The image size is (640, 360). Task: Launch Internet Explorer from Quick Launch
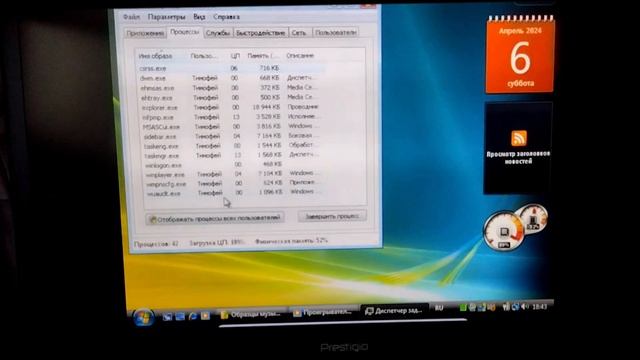point(193,316)
